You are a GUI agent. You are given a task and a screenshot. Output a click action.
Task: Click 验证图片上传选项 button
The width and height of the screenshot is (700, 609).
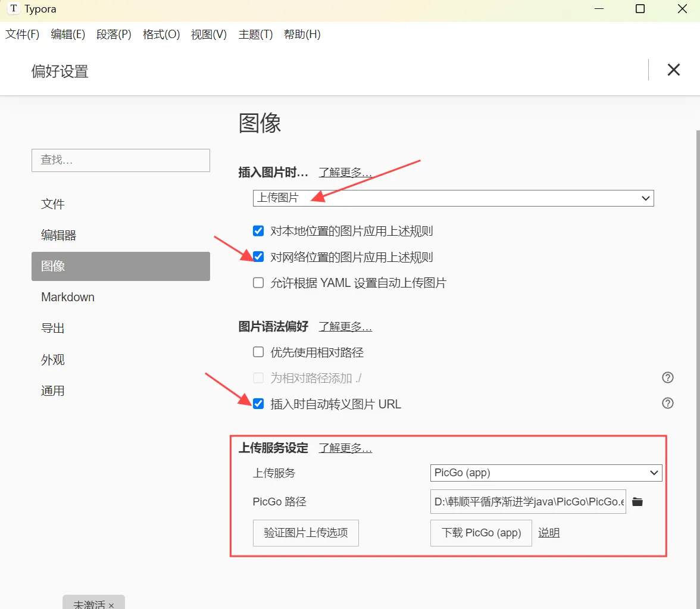[x=305, y=533]
